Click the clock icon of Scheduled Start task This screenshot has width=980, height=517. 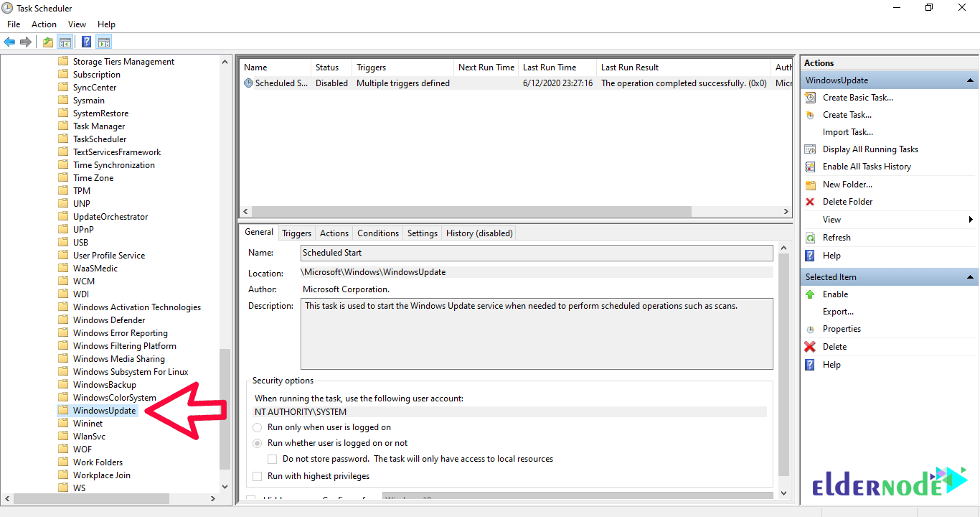[x=248, y=83]
